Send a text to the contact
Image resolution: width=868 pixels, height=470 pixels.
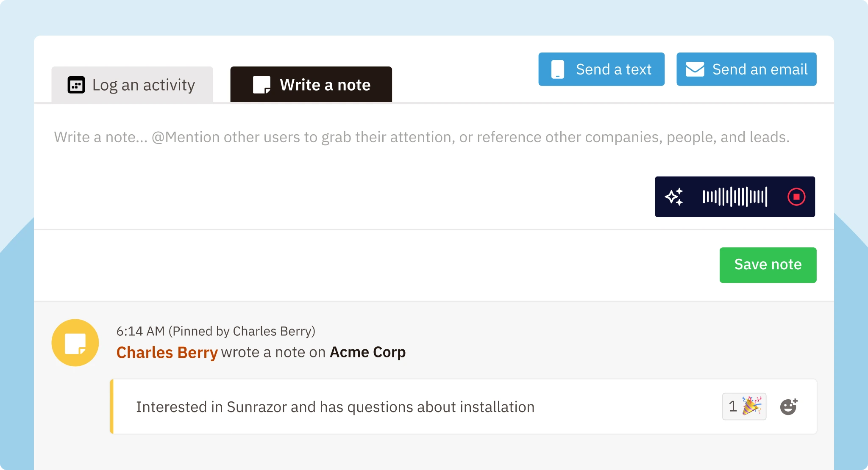(601, 69)
